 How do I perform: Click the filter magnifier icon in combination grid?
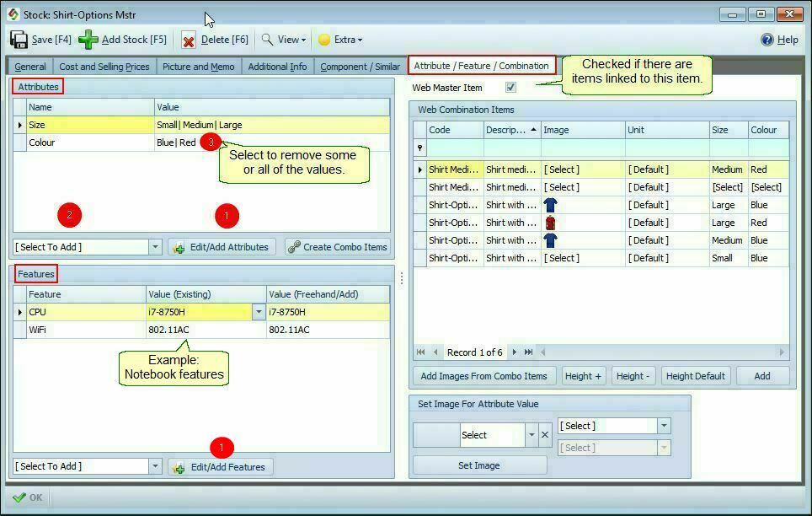click(419, 148)
